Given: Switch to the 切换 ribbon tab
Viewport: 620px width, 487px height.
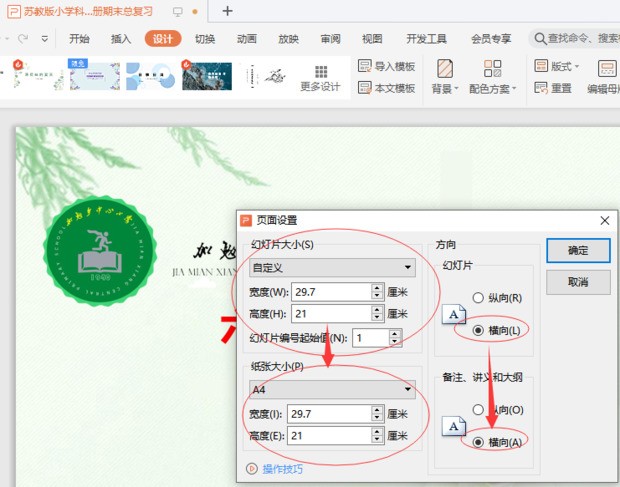Looking at the screenshot, I should (x=205, y=39).
